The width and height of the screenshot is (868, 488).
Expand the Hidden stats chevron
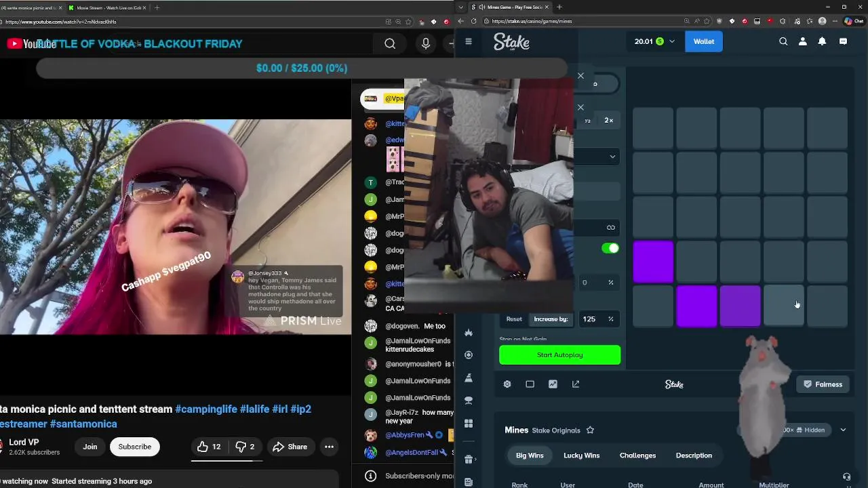843,430
